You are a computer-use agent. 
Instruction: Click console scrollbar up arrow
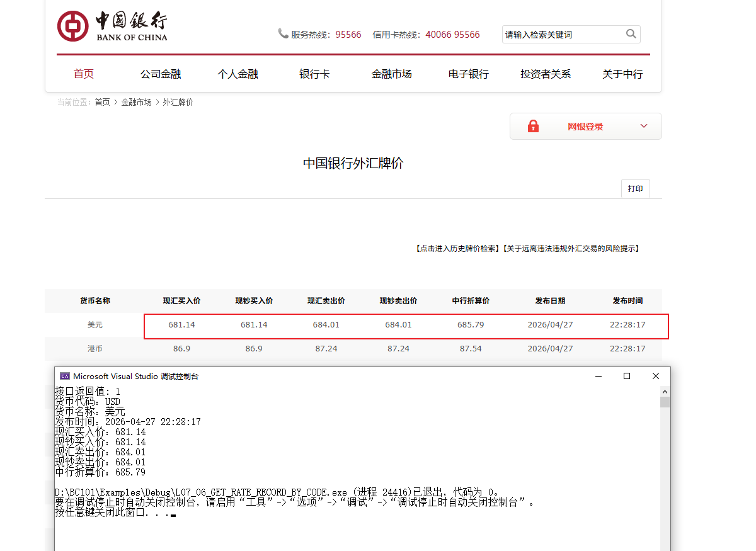click(665, 390)
